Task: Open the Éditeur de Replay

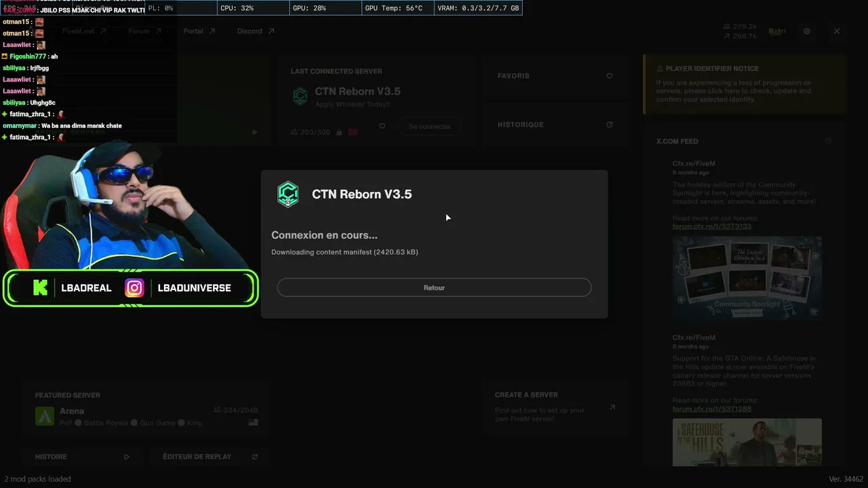Action: [210, 457]
